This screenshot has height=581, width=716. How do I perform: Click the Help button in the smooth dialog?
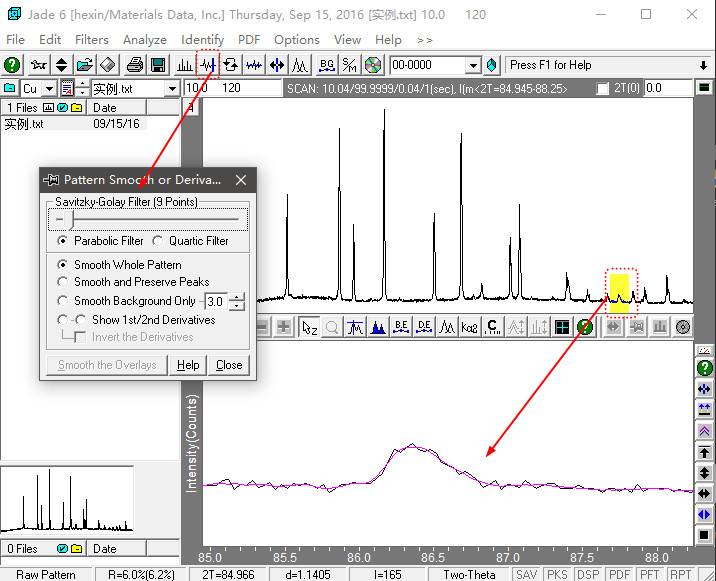pos(188,365)
